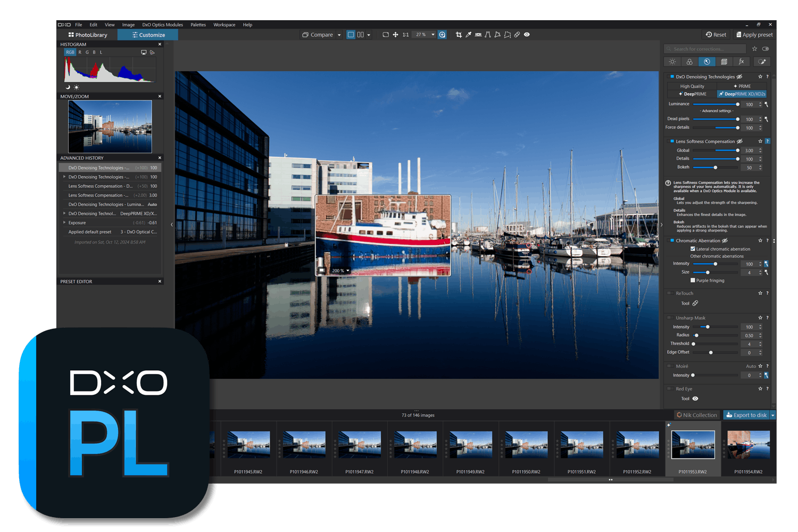The width and height of the screenshot is (798, 532).
Task: Switch to the PhotoLibrary tab
Action: [x=88, y=35]
